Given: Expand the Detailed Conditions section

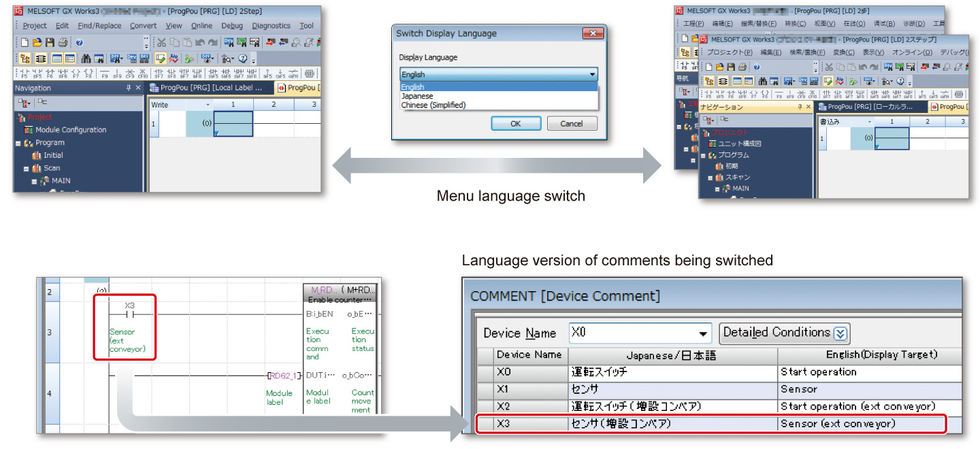Looking at the screenshot, I should pyautogui.click(x=840, y=333).
